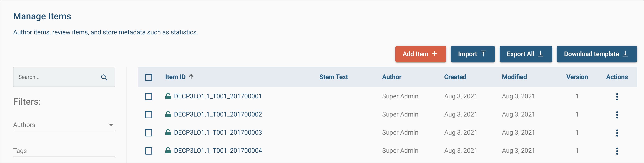This screenshot has width=644, height=163.
Task: Open actions menu for item 201700002
Action: coord(617,115)
